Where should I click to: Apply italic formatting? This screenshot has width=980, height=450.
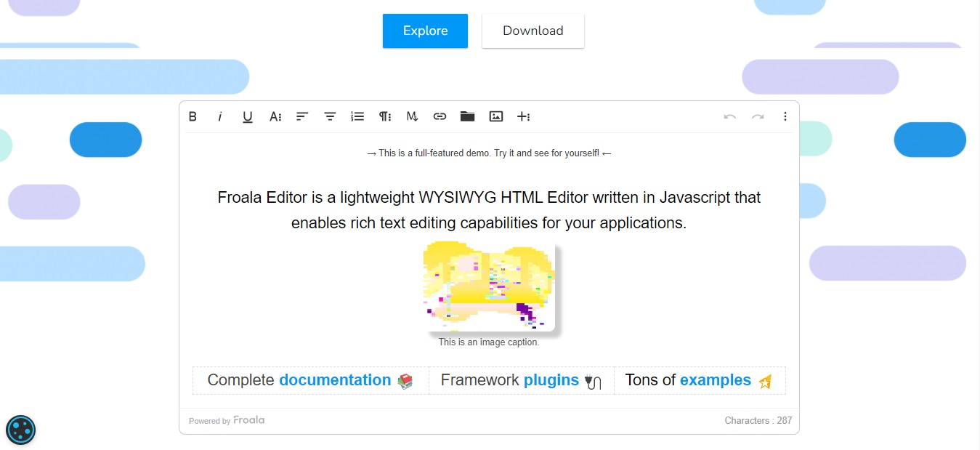click(220, 116)
